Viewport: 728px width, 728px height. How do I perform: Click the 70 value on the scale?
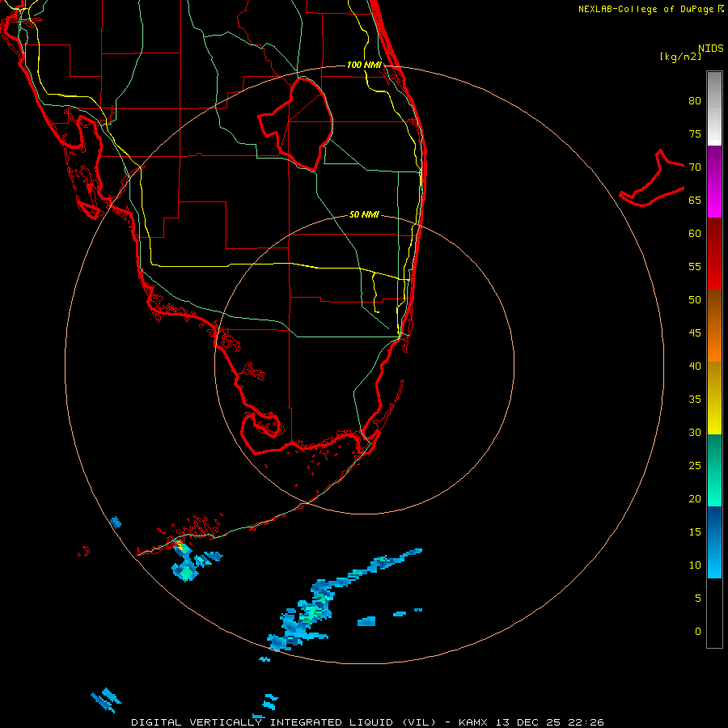tap(695, 167)
